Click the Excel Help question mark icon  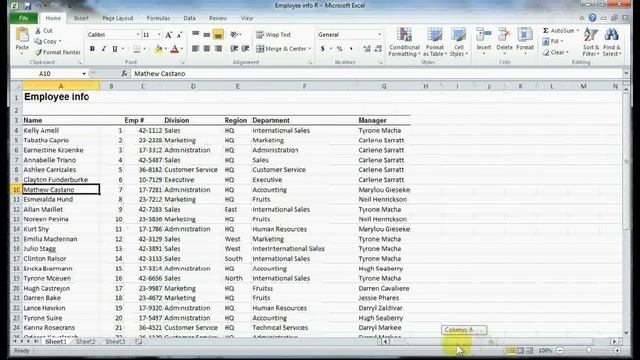pyautogui.click(x=592, y=18)
